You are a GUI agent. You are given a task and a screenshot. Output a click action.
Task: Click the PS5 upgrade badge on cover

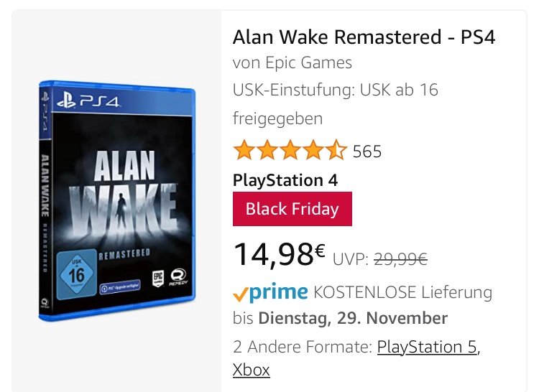pyautogui.click(x=120, y=287)
